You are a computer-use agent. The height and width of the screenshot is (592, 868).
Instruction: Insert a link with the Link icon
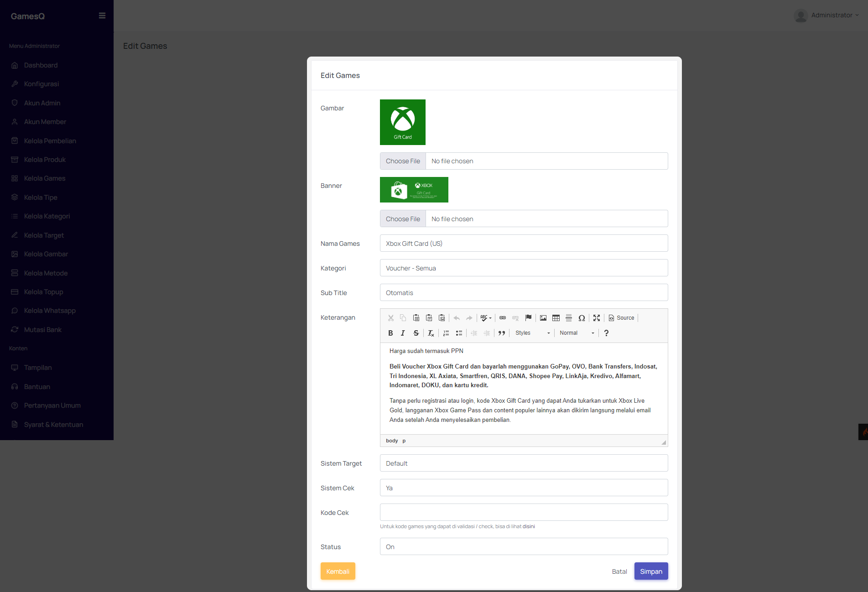tap(503, 318)
